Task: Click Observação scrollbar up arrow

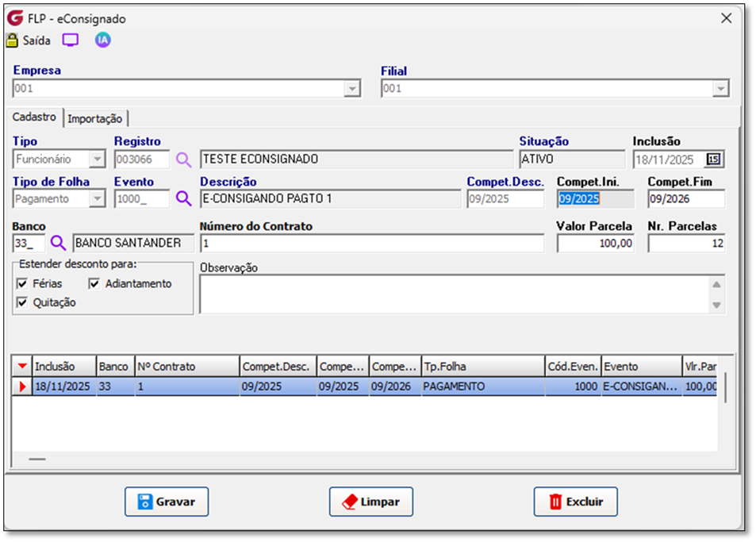Action: 716,285
